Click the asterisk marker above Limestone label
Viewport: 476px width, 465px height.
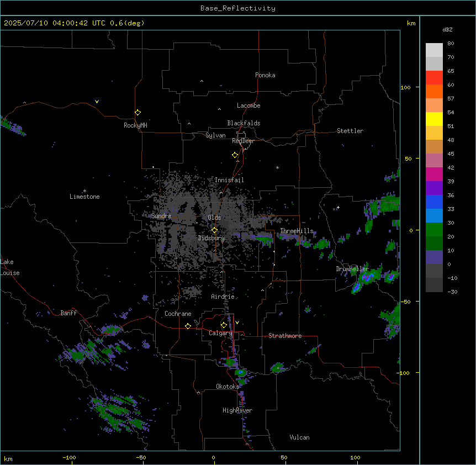tap(84, 191)
